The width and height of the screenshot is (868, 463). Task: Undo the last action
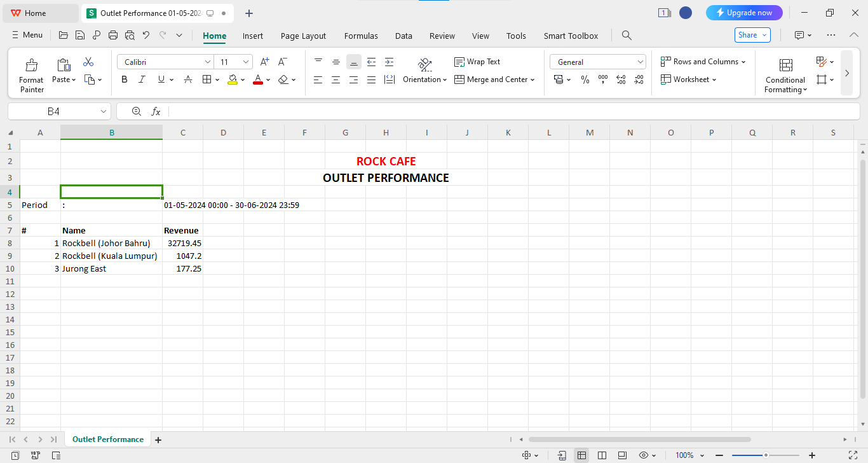146,36
